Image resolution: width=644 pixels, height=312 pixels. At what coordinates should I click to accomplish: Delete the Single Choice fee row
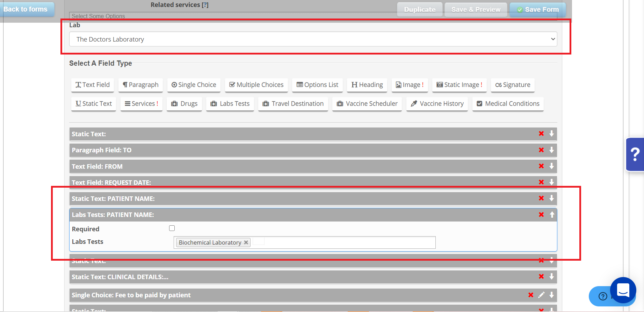(x=531, y=295)
